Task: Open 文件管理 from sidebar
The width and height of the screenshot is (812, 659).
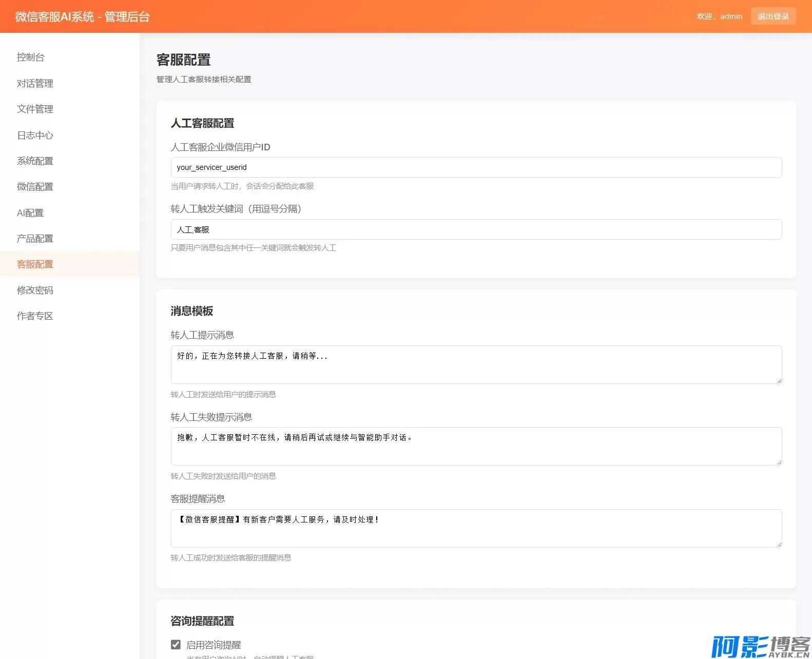Action: [35, 109]
